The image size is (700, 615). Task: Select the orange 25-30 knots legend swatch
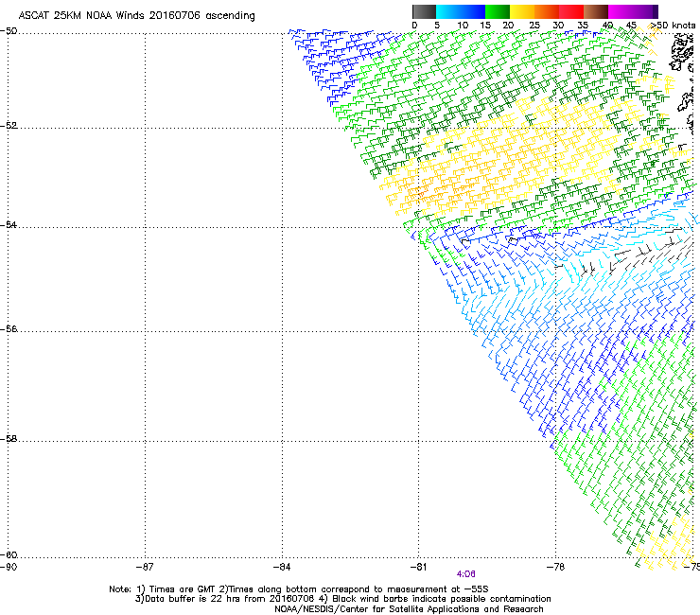coord(547,11)
